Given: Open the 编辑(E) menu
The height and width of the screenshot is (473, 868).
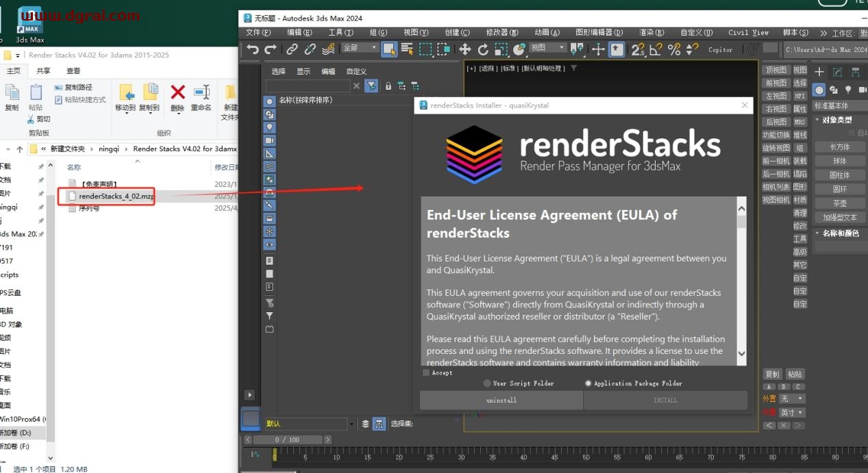Looking at the screenshot, I should tap(299, 33).
